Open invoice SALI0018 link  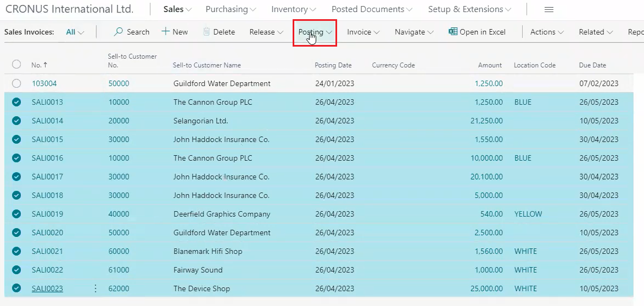(x=47, y=195)
